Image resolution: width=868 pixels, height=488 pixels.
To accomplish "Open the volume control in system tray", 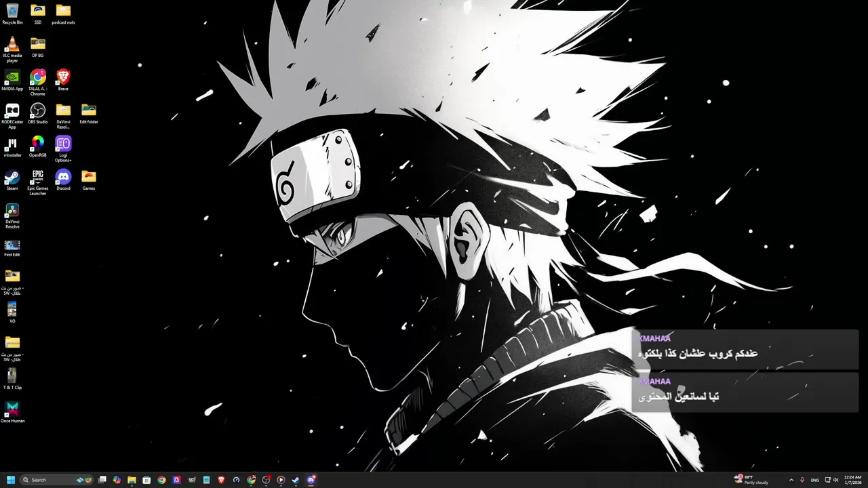I will [x=835, y=480].
